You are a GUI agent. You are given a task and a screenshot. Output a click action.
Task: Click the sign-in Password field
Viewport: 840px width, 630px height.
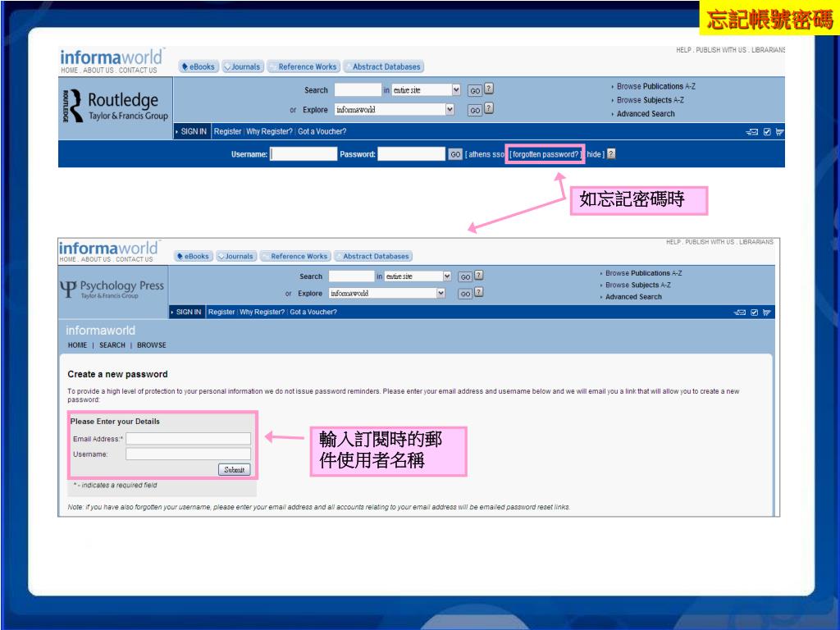[x=412, y=154]
